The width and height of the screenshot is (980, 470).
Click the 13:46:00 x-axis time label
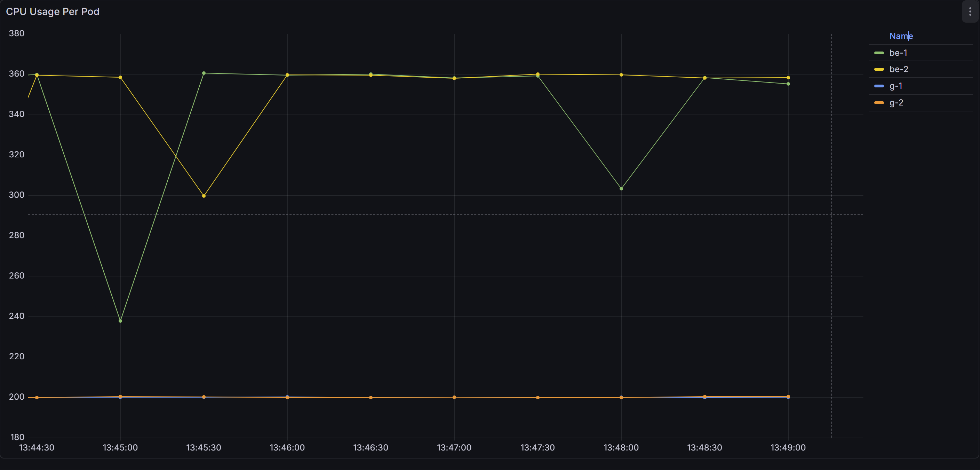coord(287,448)
